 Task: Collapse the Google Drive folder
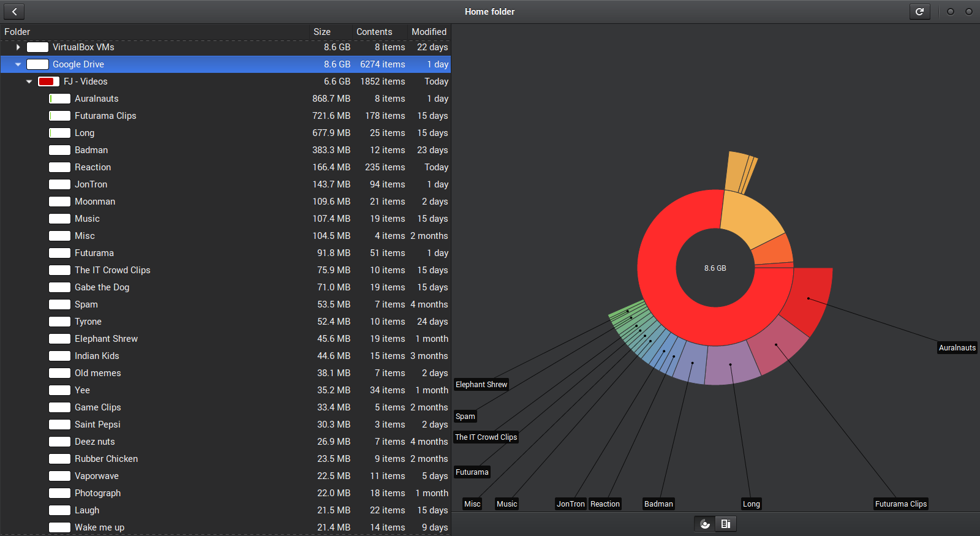[18, 64]
